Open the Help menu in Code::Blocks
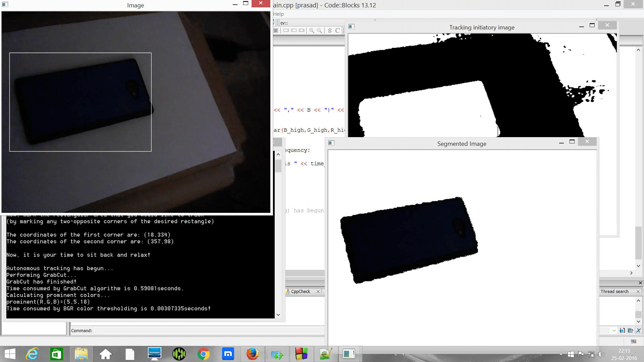Image resolution: width=644 pixels, height=362 pixels. coord(278,14)
